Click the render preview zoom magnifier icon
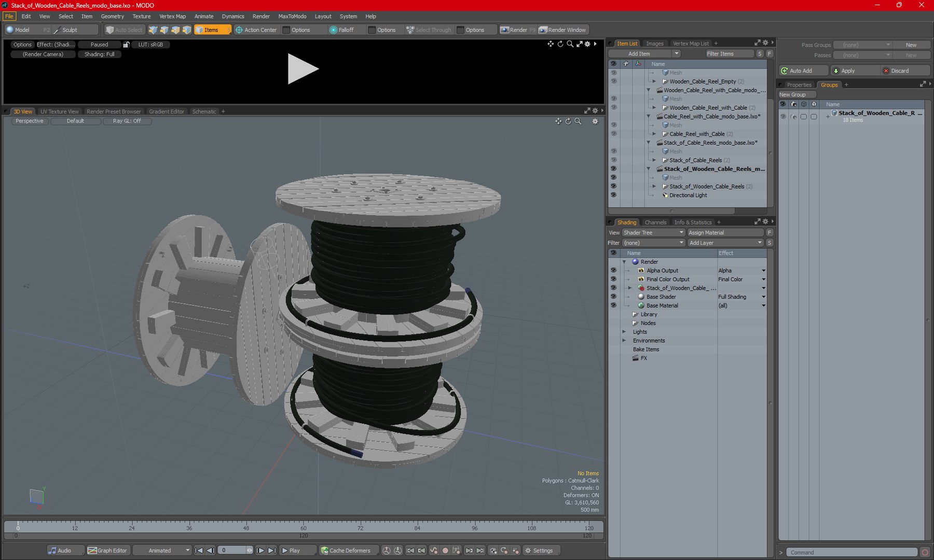Screen dimensions: 934x560 pyautogui.click(x=570, y=44)
